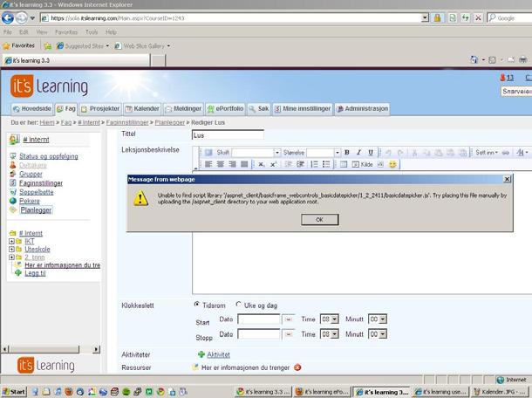This screenshot has width=532, height=398.
Task: Click the security lock icon by the address bar
Action: [437, 17]
